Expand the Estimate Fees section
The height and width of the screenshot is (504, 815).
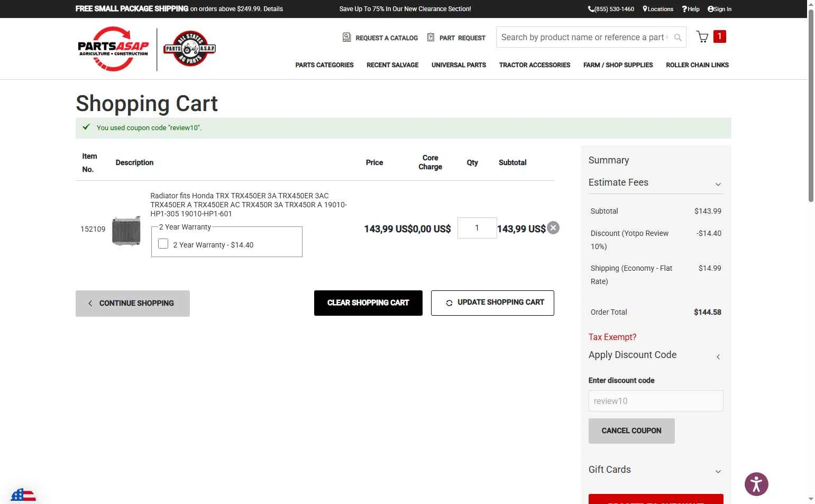[x=655, y=182]
